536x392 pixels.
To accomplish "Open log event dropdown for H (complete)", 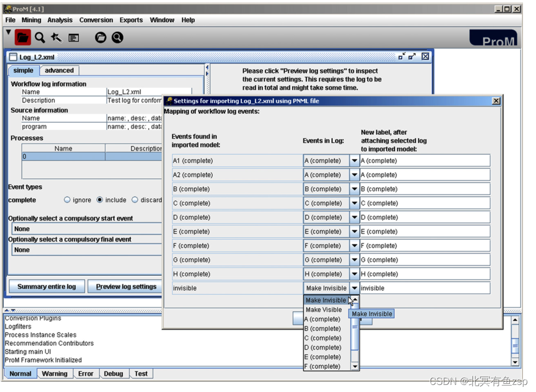I will tap(354, 274).
